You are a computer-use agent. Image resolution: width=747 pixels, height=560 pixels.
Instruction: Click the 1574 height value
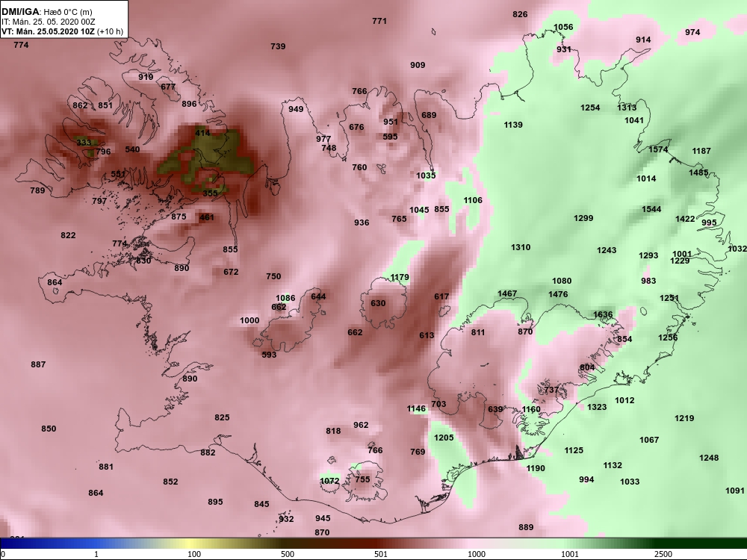pos(658,149)
